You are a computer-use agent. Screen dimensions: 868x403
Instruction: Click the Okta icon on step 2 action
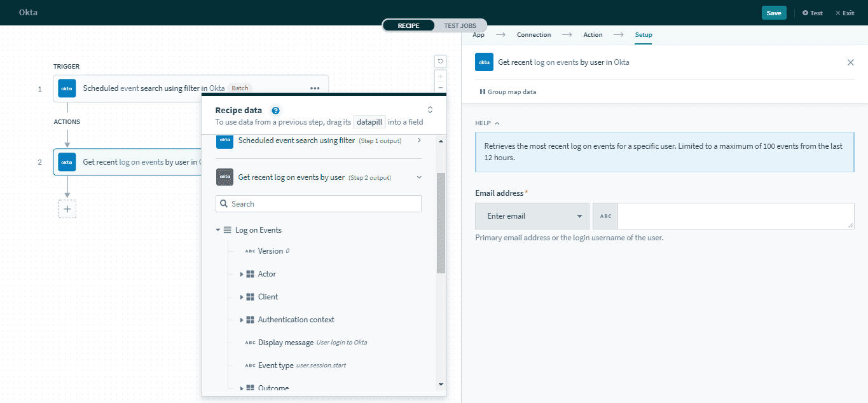[x=66, y=162]
